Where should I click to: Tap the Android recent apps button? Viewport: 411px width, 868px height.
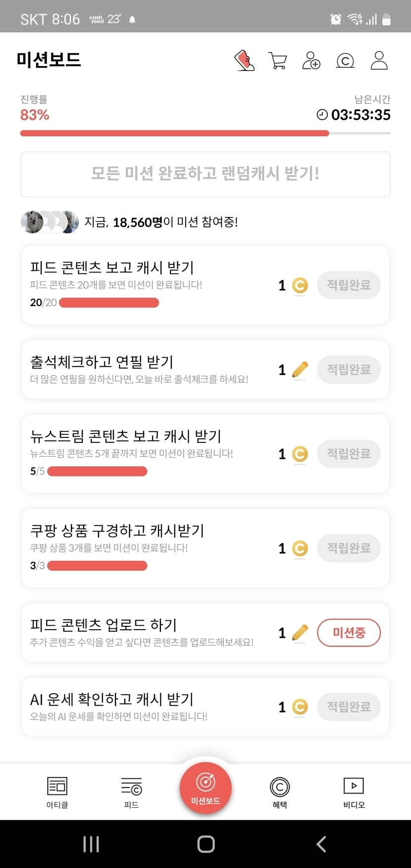91,844
